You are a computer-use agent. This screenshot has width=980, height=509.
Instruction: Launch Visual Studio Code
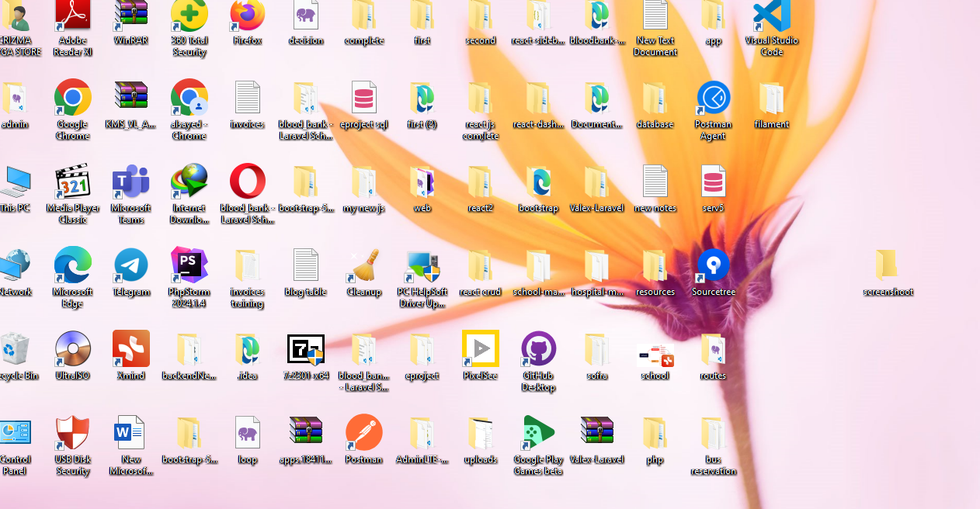pos(771,17)
